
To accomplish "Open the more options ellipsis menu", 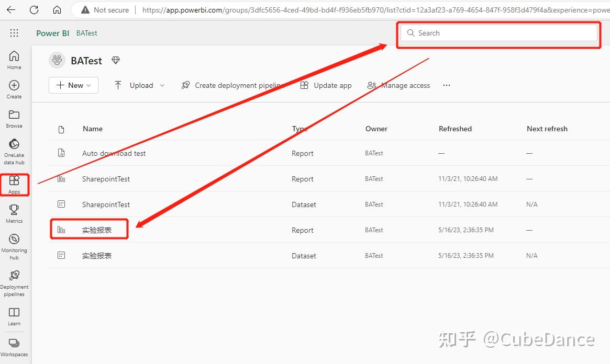I will click(446, 85).
